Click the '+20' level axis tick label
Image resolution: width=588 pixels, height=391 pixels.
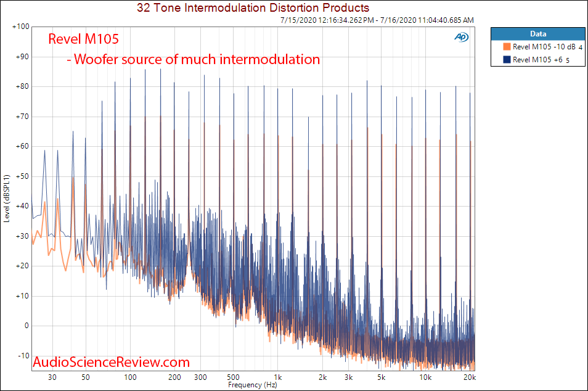(x=22, y=266)
